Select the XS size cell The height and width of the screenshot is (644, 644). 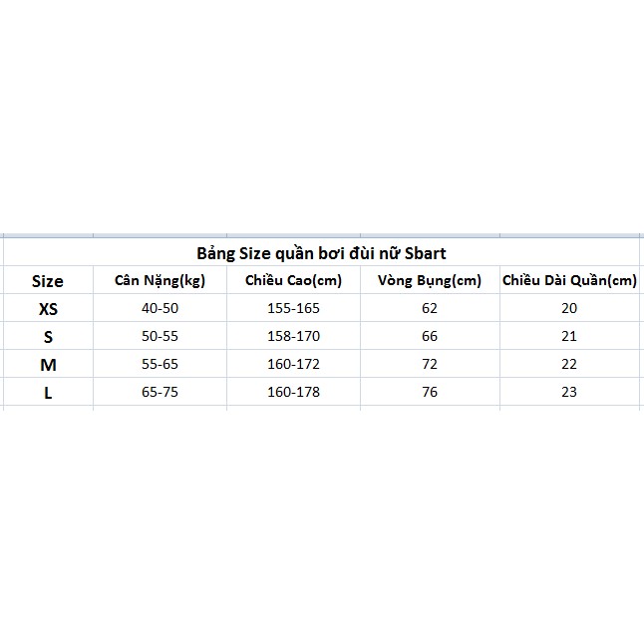(48, 309)
